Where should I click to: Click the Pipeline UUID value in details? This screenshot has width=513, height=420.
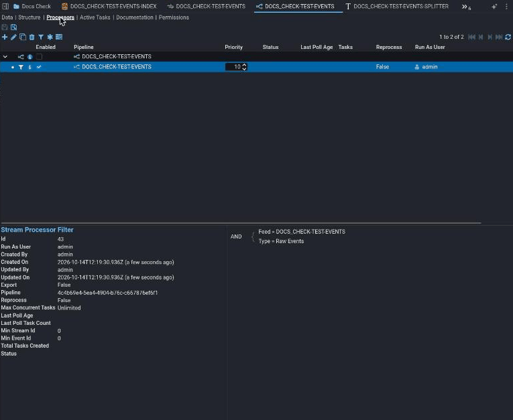(107, 293)
